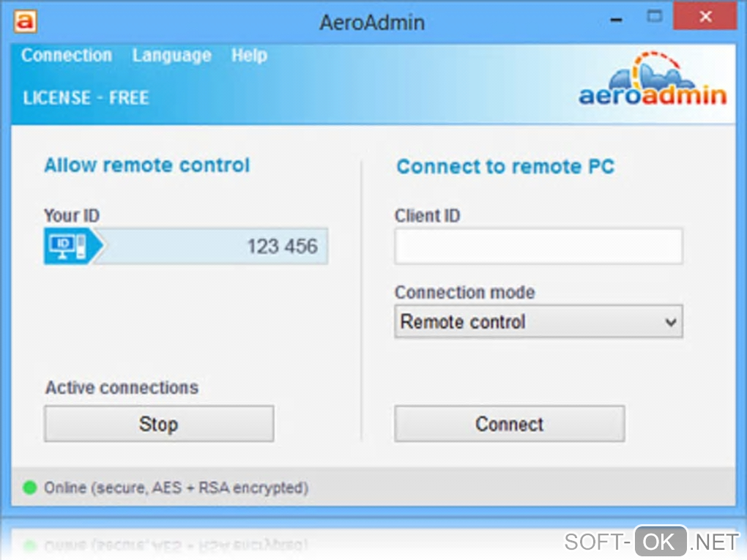This screenshot has width=747, height=560.
Task: Click the Your ID value 123 456
Action: (x=282, y=246)
